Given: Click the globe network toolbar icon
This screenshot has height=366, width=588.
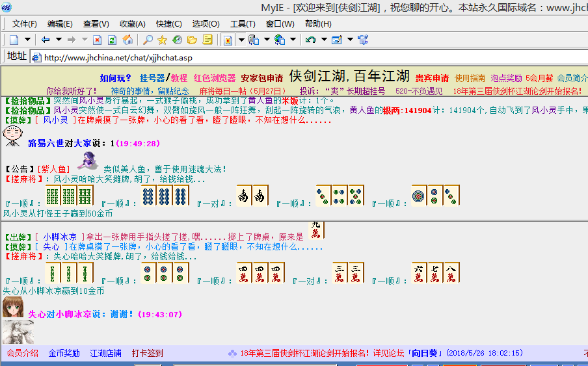Looking at the screenshot, I should coord(280,40).
